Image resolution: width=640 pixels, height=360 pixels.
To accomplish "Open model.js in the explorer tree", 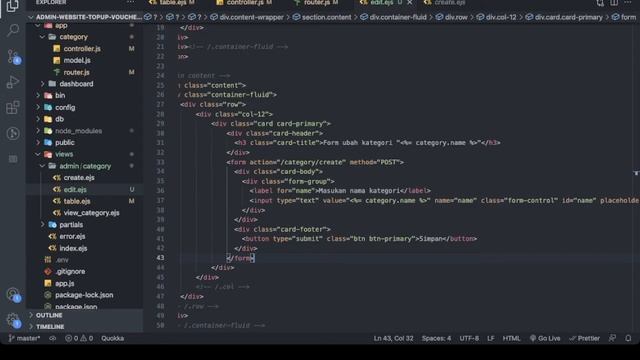I will tap(77, 60).
